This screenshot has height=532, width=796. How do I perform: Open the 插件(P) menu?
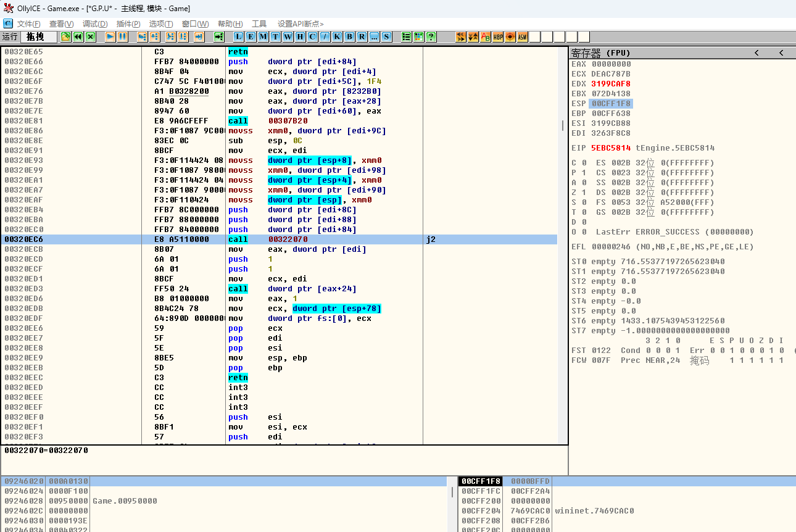point(128,23)
